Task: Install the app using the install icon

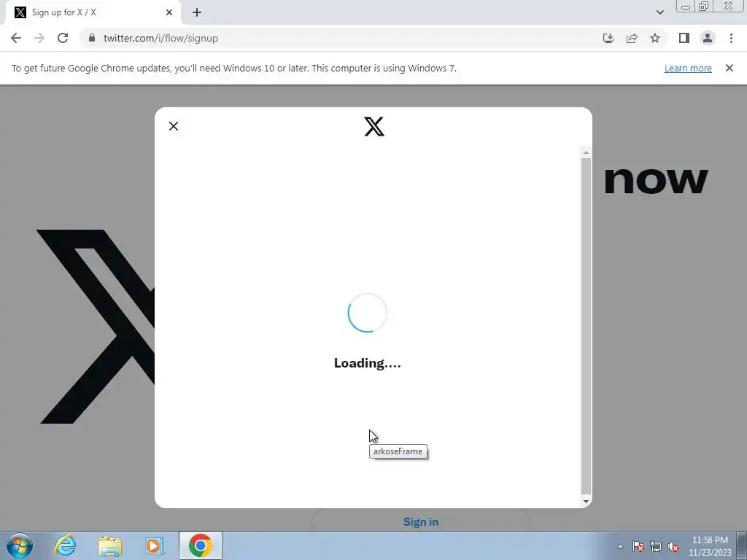Action: point(608,38)
